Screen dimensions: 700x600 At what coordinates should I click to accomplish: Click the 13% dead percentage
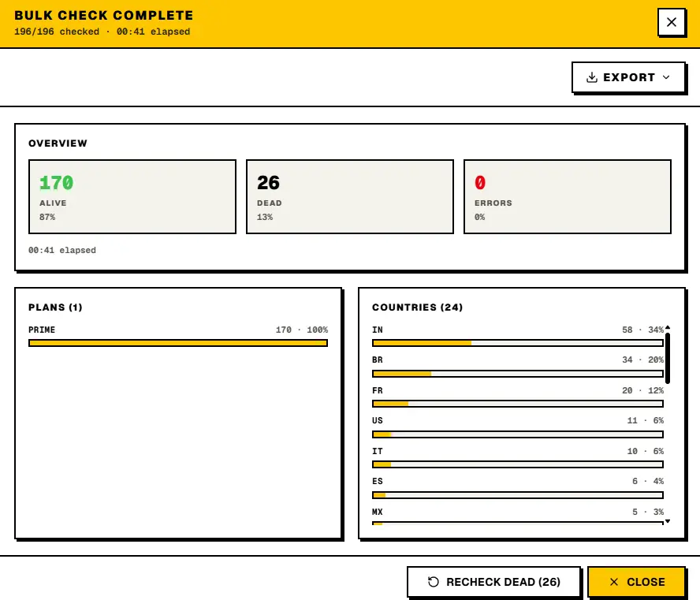(x=265, y=217)
